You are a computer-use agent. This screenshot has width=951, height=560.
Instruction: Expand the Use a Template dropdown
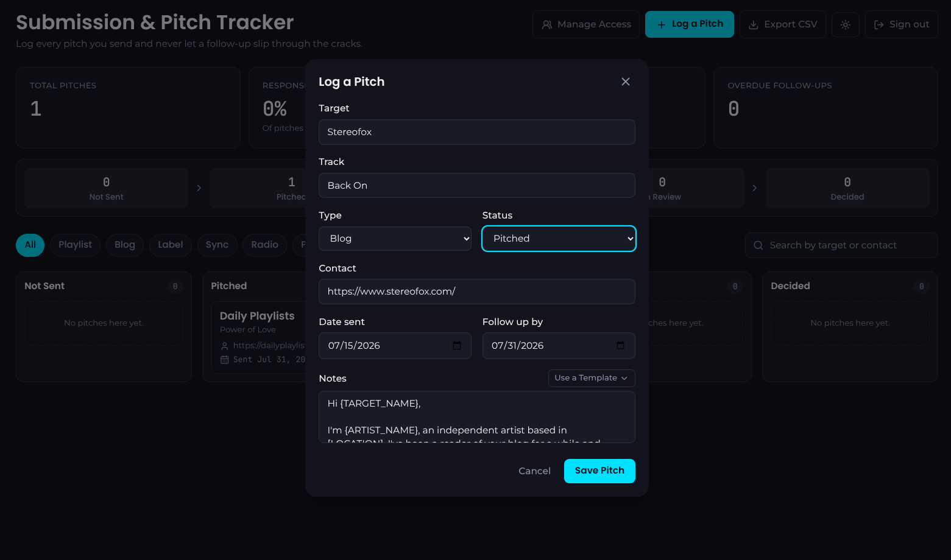(x=592, y=378)
